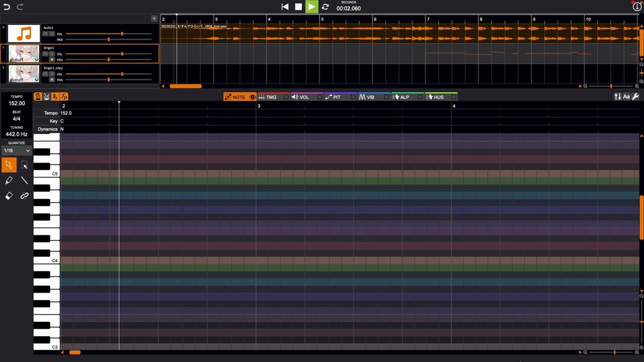Expand the Singer1_copy voice selector chevron
The width and height of the screenshot is (644, 362).
coord(36,79)
